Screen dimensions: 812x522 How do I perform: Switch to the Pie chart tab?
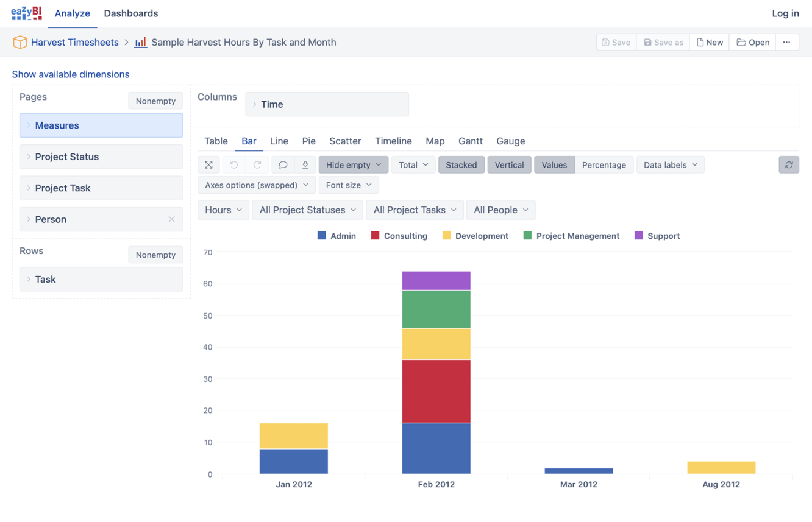click(309, 141)
